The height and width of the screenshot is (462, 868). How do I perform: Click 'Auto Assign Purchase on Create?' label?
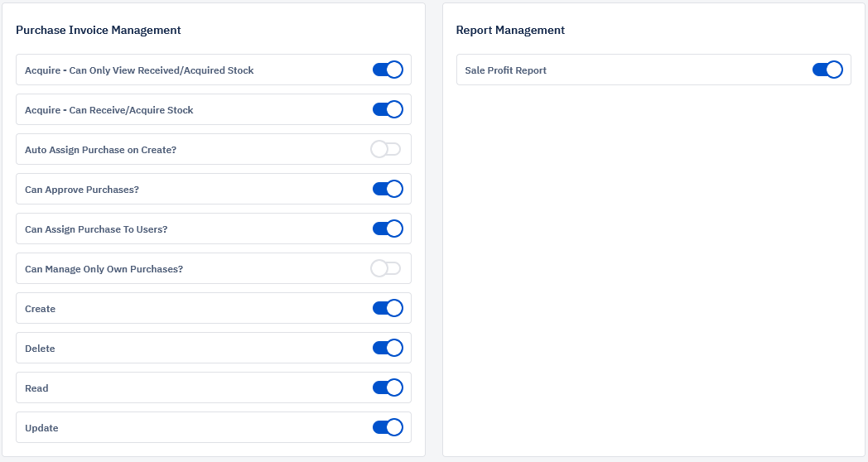point(100,150)
